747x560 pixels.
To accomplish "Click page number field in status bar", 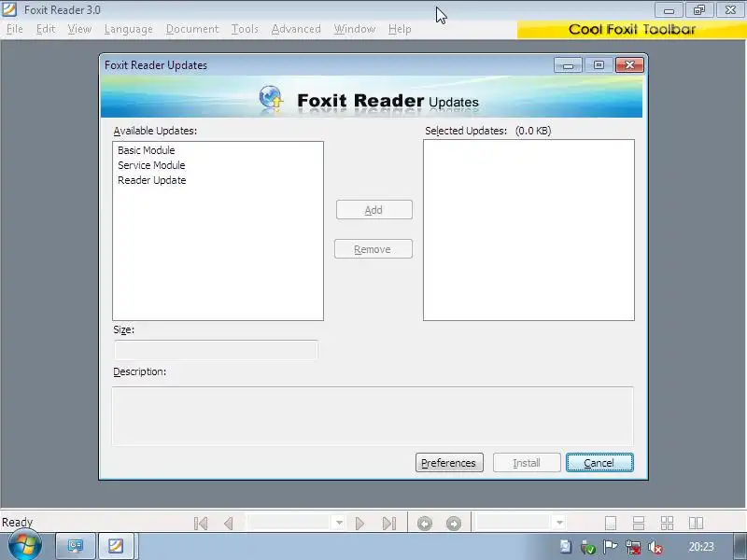I will point(289,523).
